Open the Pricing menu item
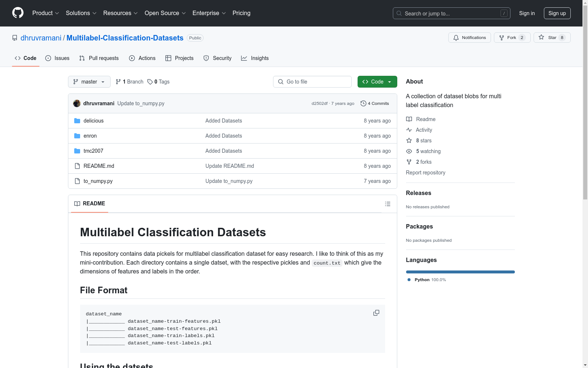This screenshot has height=368, width=588. coord(241,13)
